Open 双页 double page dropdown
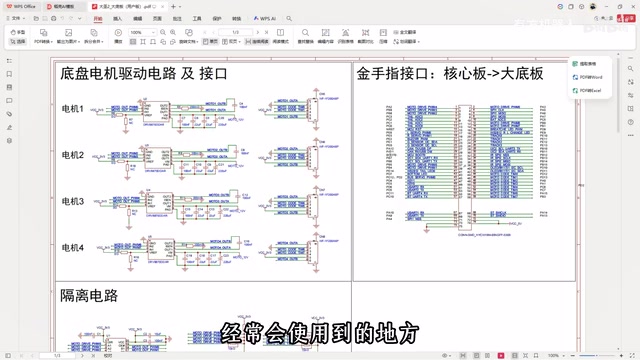 pyautogui.click(x=231, y=42)
